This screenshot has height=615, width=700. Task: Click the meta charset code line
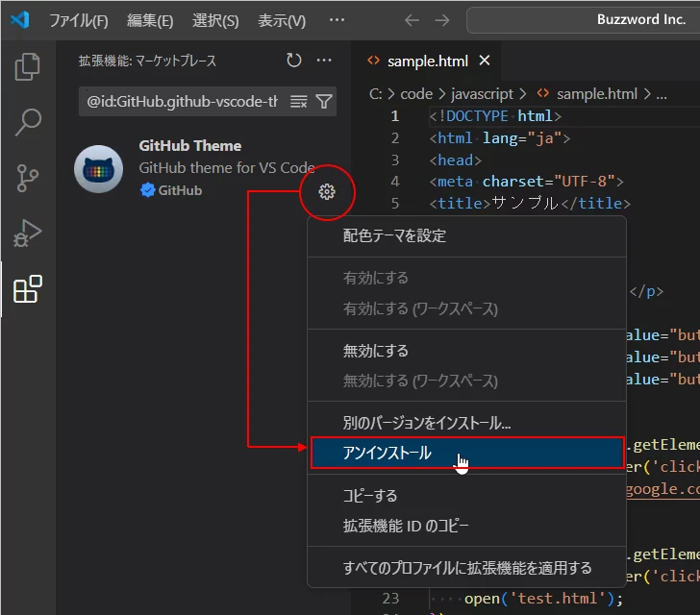[526, 182]
